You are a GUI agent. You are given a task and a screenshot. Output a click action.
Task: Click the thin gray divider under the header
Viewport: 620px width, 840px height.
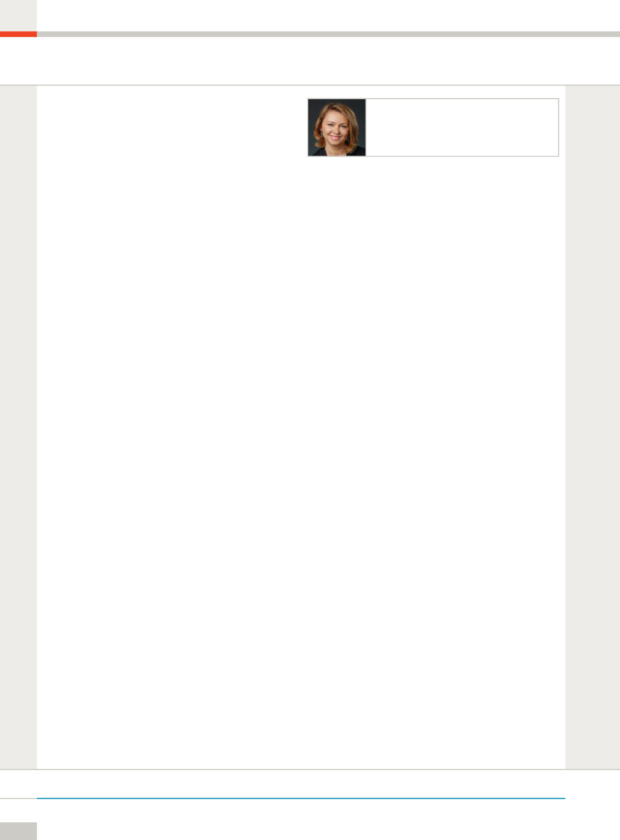[310, 85]
